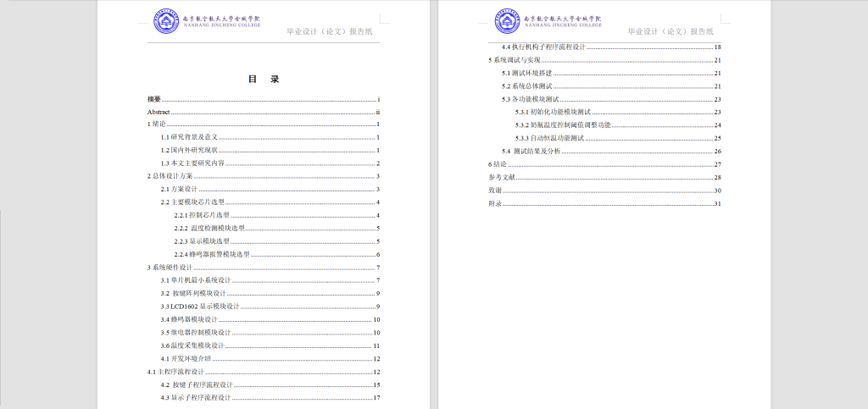Select entry 5.1 测试环境搭建
The image size is (868, 409).
(611, 74)
